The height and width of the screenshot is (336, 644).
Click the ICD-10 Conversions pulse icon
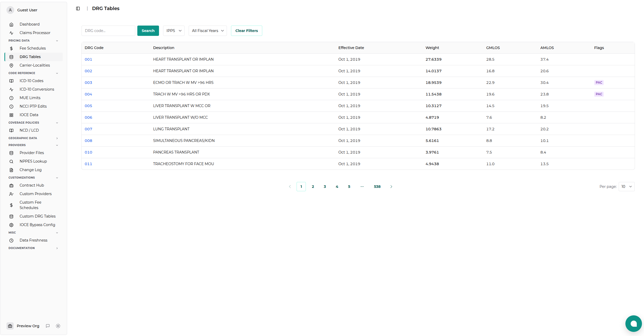click(11, 90)
